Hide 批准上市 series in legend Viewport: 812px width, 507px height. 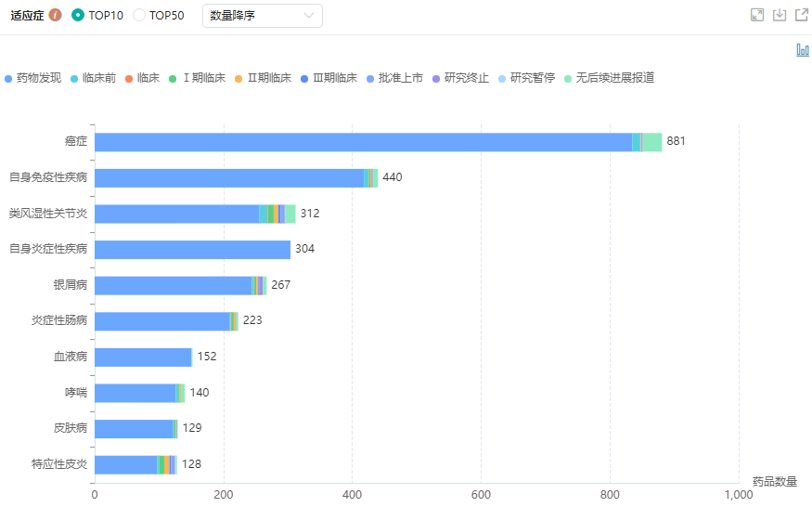(x=371, y=78)
